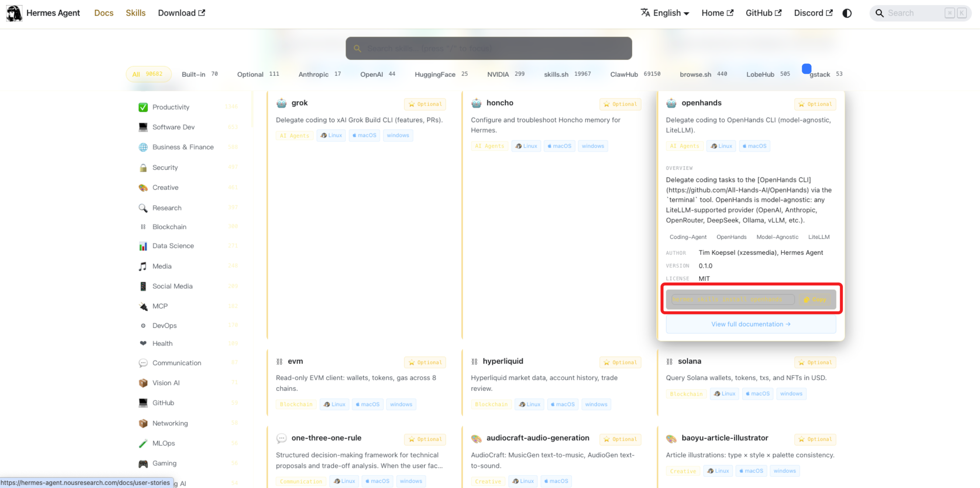Select the ClawHub filter tab
The width and height of the screenshot is (980, 488).
635,74
